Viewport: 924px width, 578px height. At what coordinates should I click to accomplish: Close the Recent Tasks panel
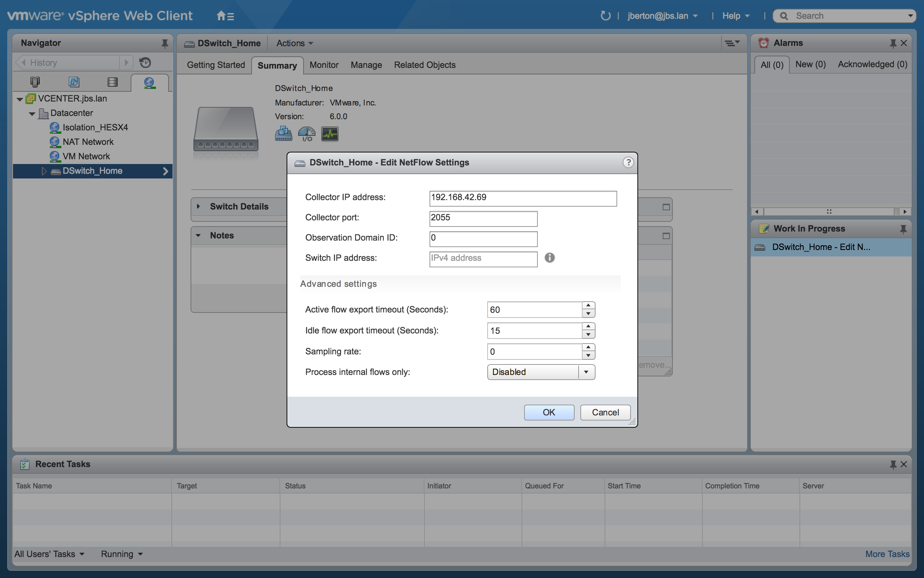[x=903, y=464]
